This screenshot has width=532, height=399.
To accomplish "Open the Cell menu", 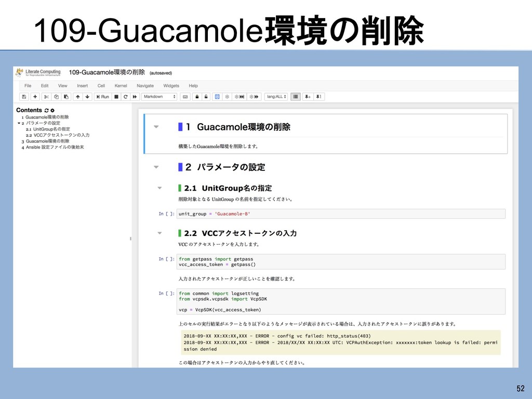I will pos(101,86).
